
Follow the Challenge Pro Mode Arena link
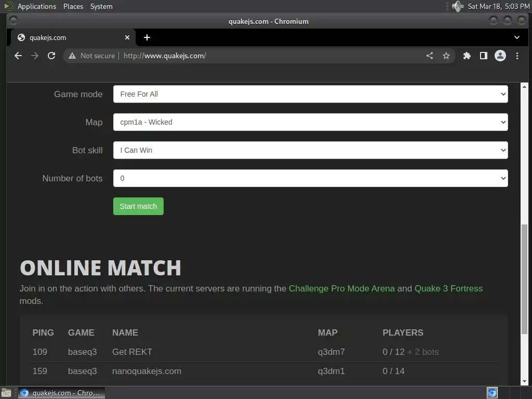point(342,288)
